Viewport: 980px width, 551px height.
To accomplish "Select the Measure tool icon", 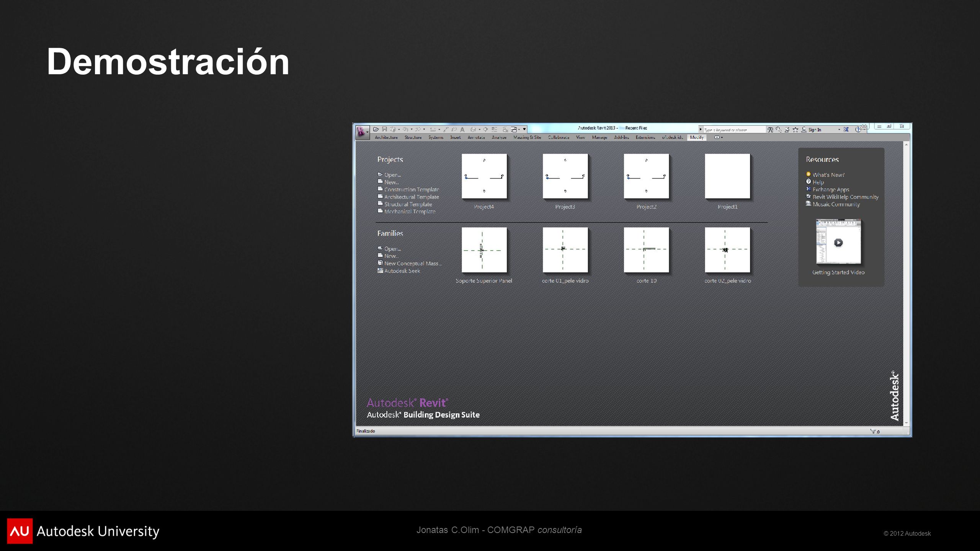I will [433, 129].
